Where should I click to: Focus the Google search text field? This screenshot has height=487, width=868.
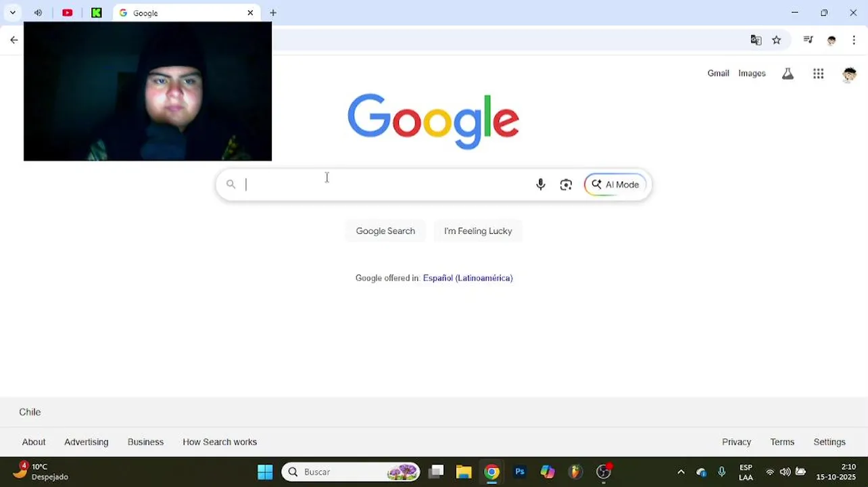click(385, 185)
